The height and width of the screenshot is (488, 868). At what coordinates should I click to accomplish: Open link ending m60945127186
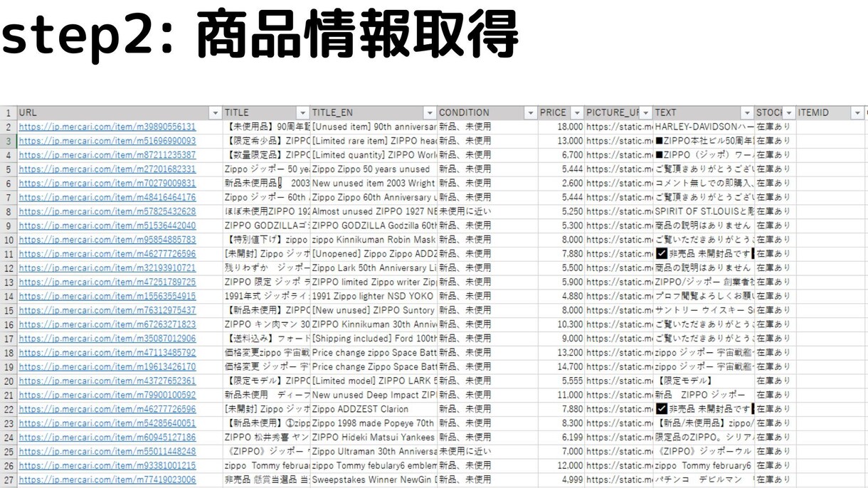(x=107, y=437)
